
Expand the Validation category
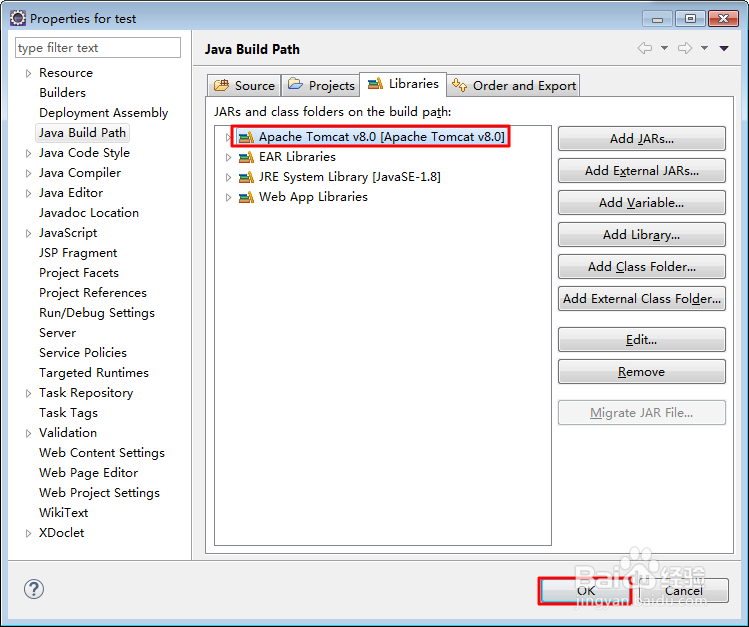coord(28,433)
